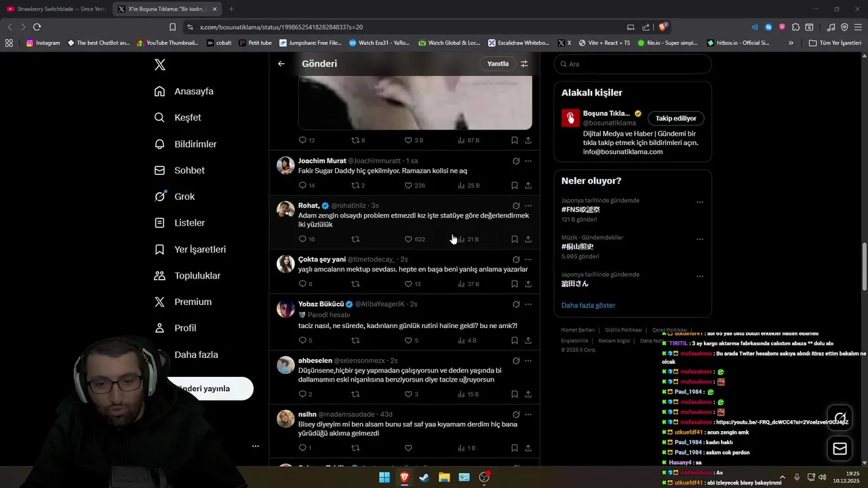The image size is (868, 488).
Task: Open Brave Shields icon
Action: click(664, 27)
